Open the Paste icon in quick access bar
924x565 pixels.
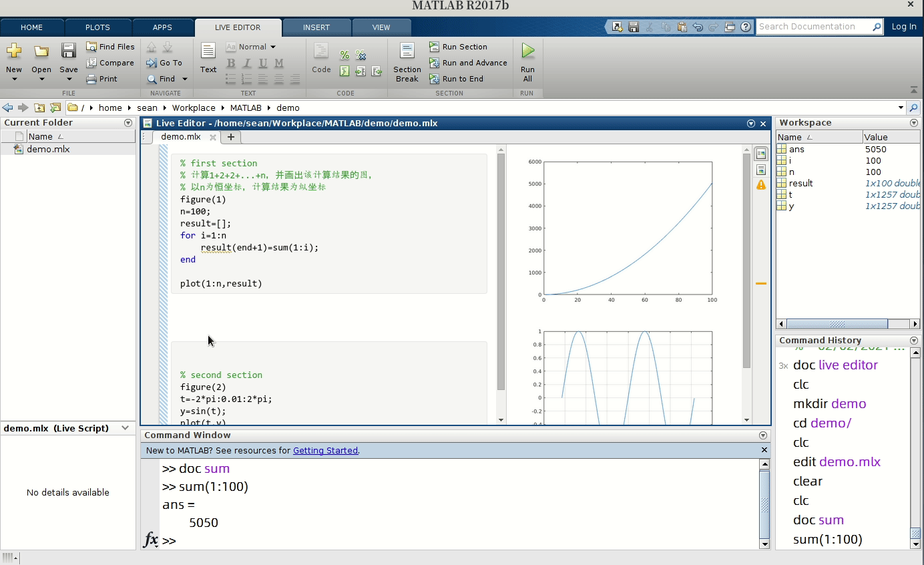click(x=682, y=26)
